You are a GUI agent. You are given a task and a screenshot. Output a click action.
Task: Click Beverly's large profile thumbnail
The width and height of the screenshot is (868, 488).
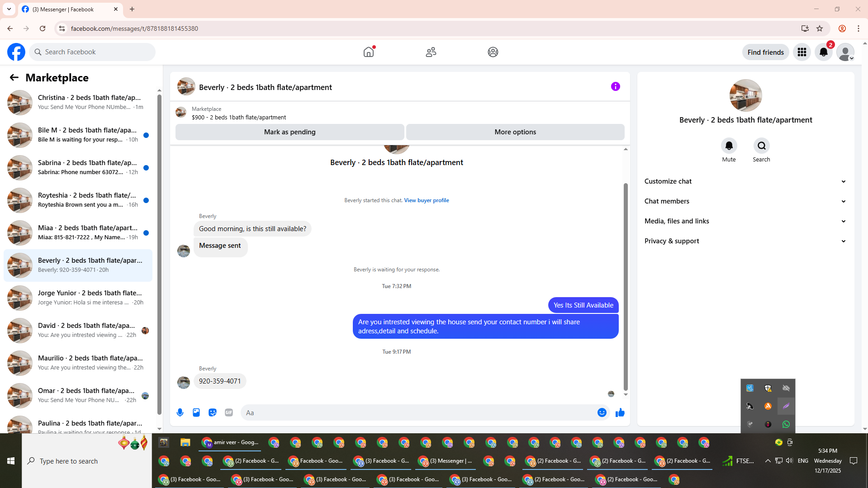point(745,95)
